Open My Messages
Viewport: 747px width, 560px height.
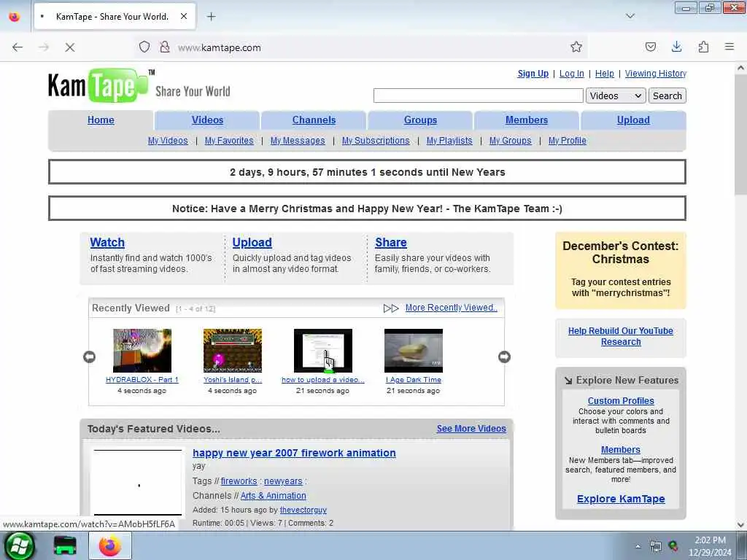pos(298,141)
